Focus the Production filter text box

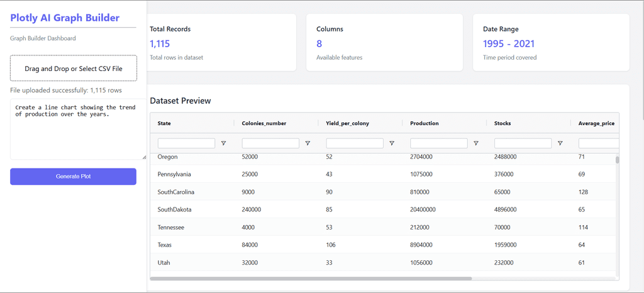pyautogui.click(x=439, y=143)
